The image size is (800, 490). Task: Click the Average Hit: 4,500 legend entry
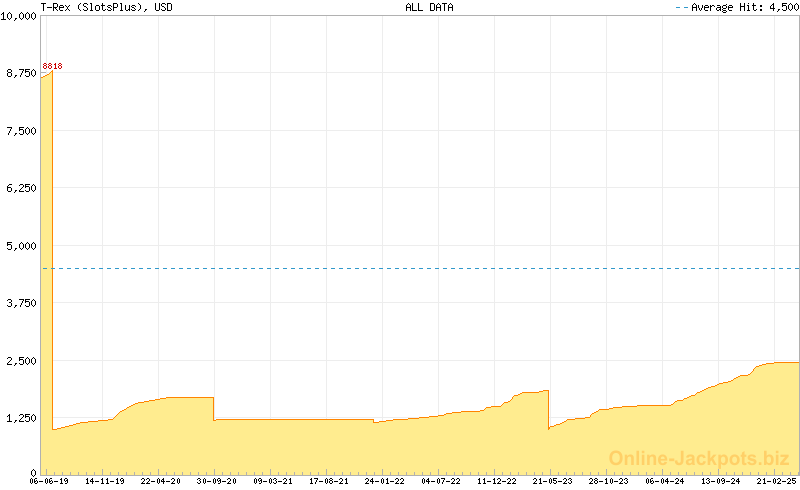[x=743, y=7]
